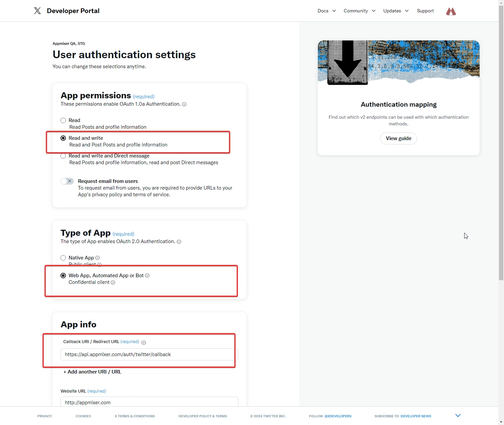This screenshot has width=504, height=425.
Task: Click Add another URI / URL
Action: [92, 372]
